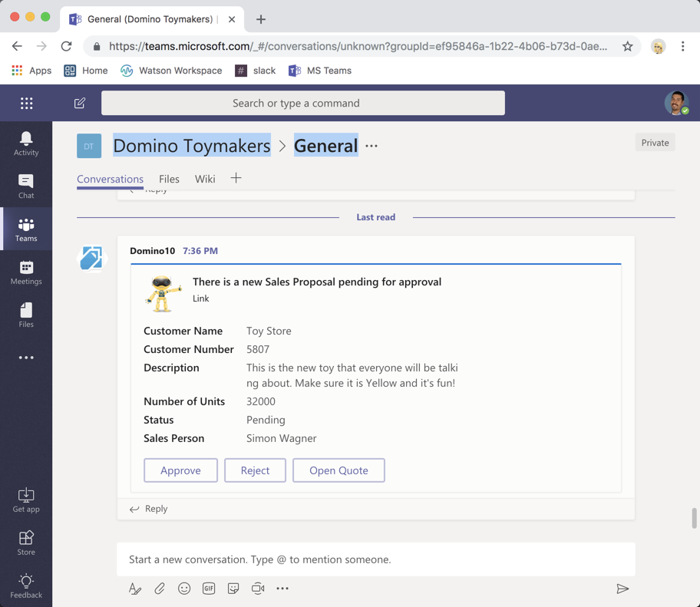The width and height of the screenshot is (700, 607).
Task: Click the conversation scrollbar thumb
Action: tap(694, 518)
